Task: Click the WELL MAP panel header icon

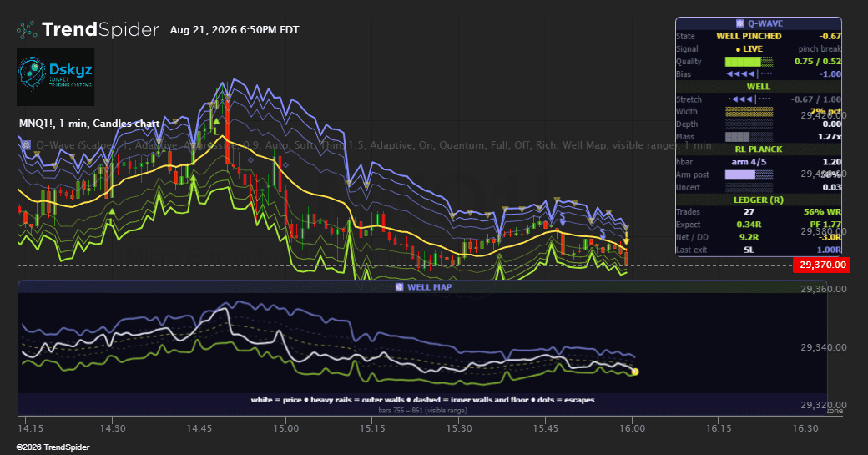Action: [399, 286]
